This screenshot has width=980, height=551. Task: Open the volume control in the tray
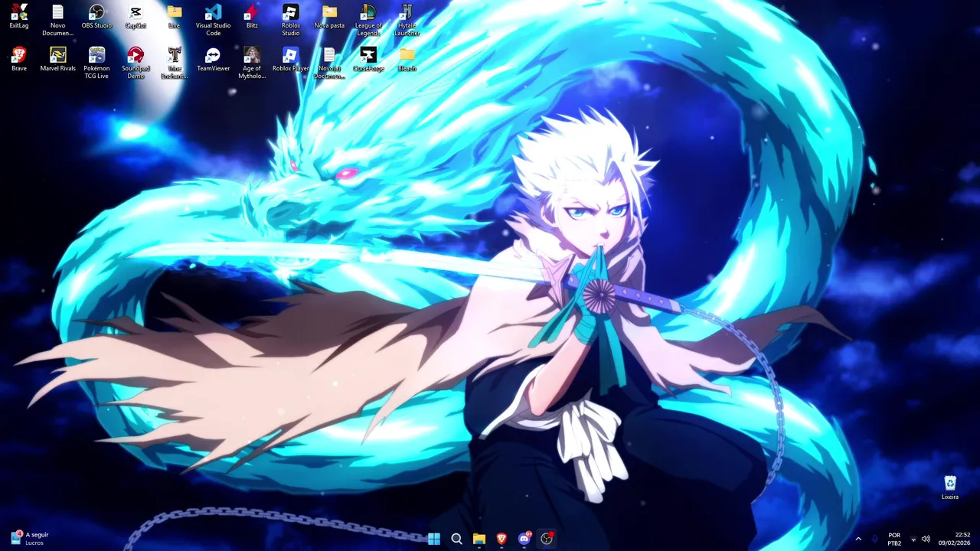926,540
